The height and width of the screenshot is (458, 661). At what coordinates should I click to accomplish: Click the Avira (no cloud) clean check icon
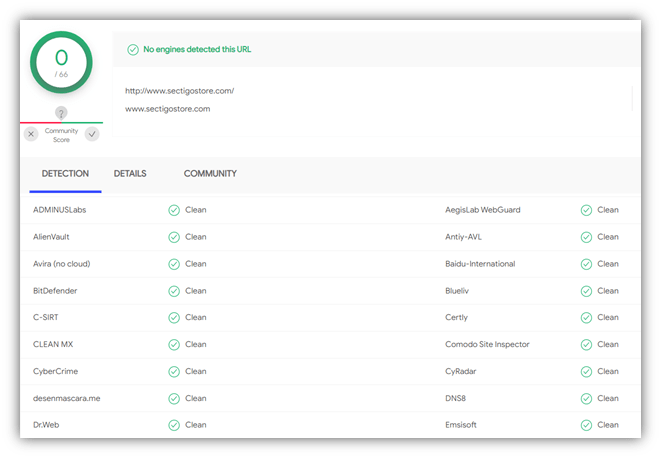pyautogui.click(x=174, y=264)
